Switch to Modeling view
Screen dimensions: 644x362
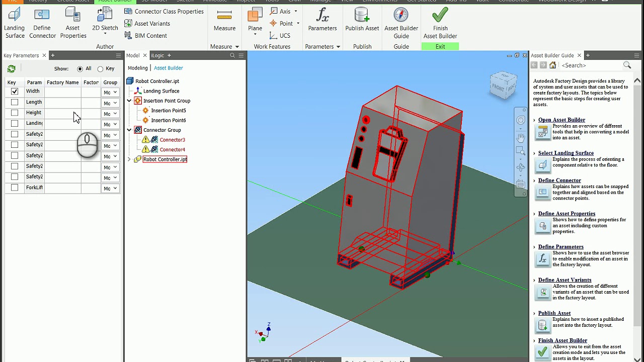(x=137, y=68)
